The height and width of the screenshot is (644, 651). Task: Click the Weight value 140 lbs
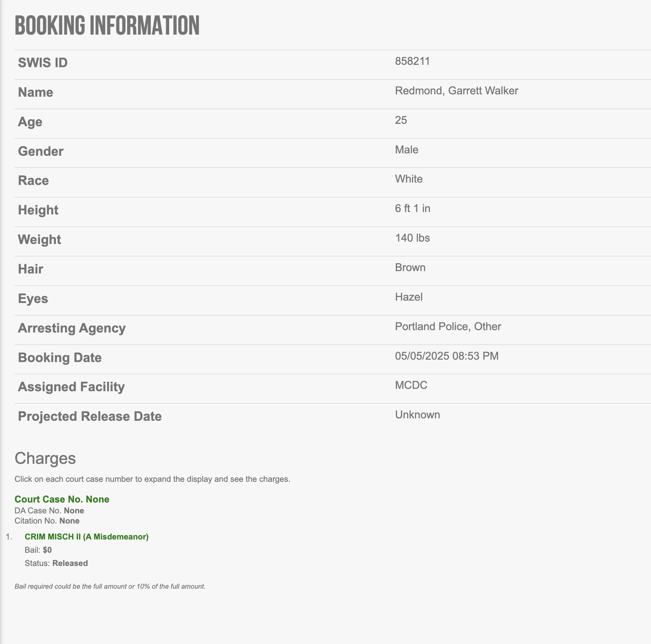(x=412, y=238)
